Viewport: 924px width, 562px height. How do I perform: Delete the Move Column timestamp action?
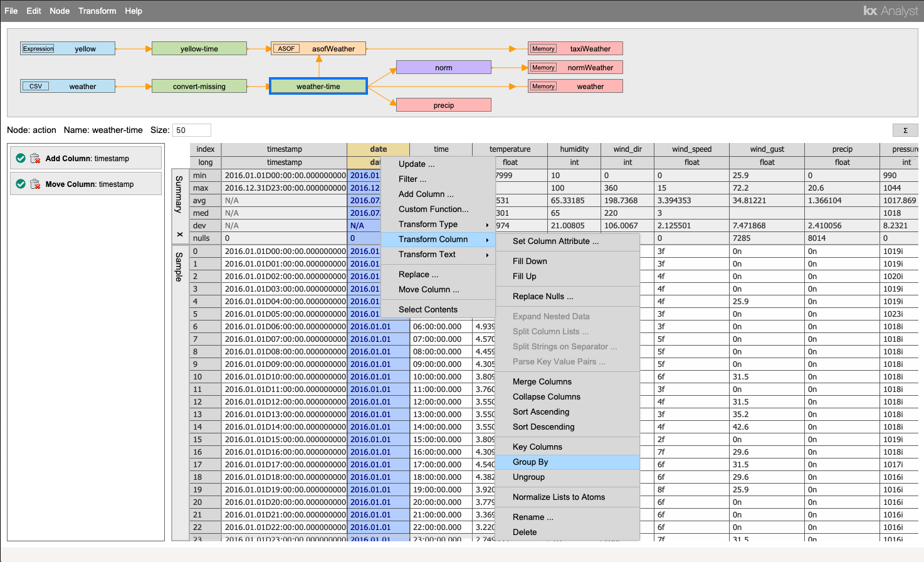(35, 184)
